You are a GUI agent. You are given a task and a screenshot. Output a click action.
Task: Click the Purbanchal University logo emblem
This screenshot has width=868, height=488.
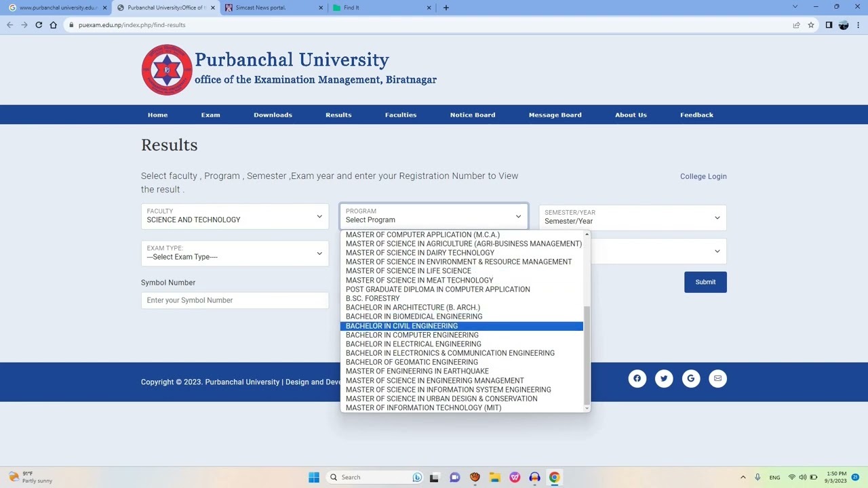point(167,70)
